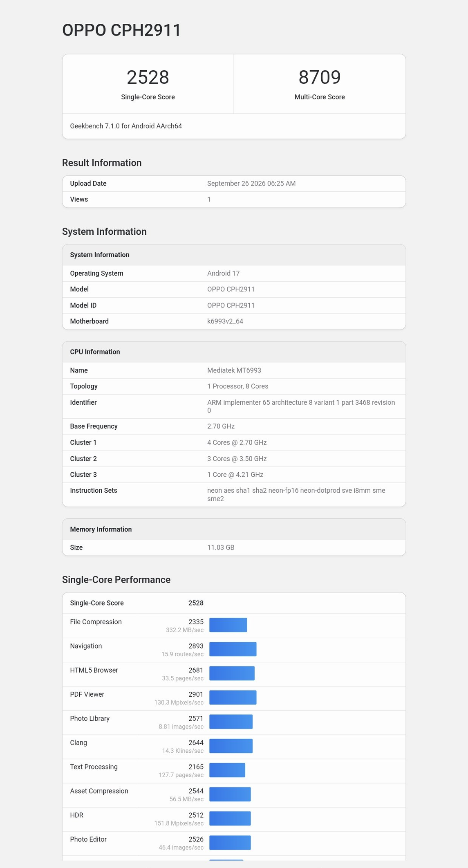This screenshot has width=468, height=868.
Task: Click the Photo Editor rate 46.4 images/sec
Action: (181, 848)
